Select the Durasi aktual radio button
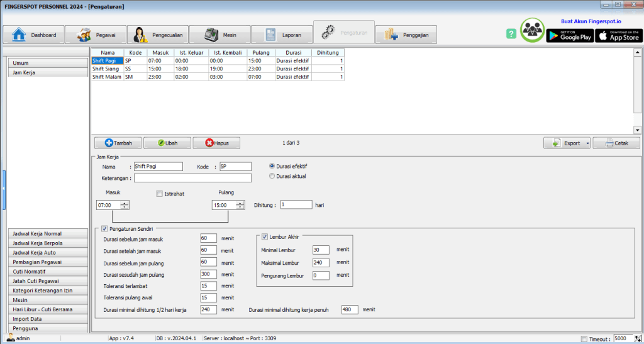 272,177
